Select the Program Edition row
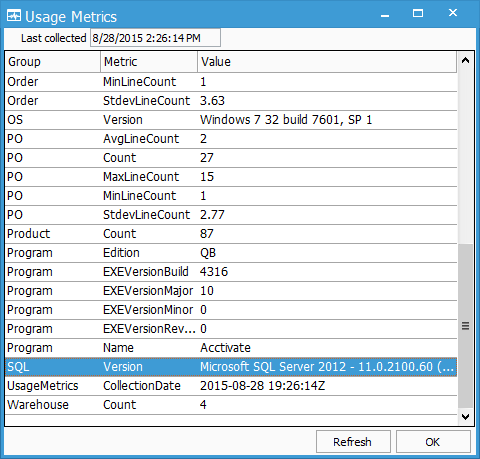The image size is (480, 459). pyautogui.click(x=231, y=253)
